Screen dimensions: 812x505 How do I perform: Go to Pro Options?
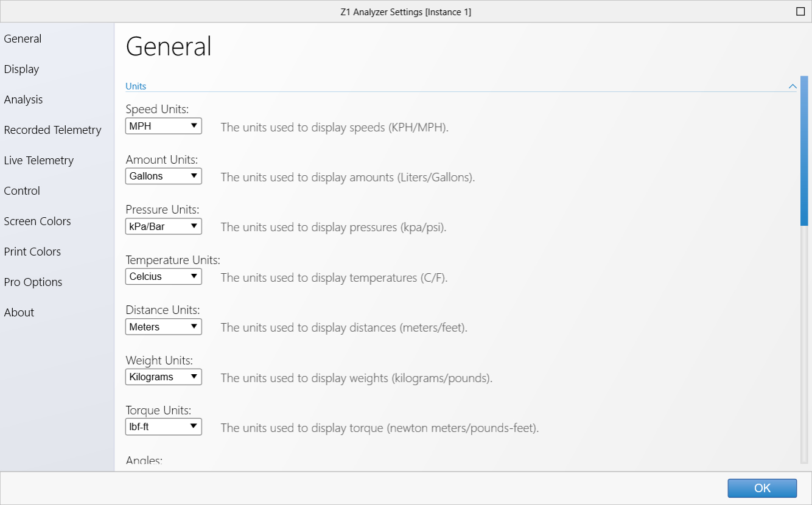pyautogui.click(x=33, y=282)
